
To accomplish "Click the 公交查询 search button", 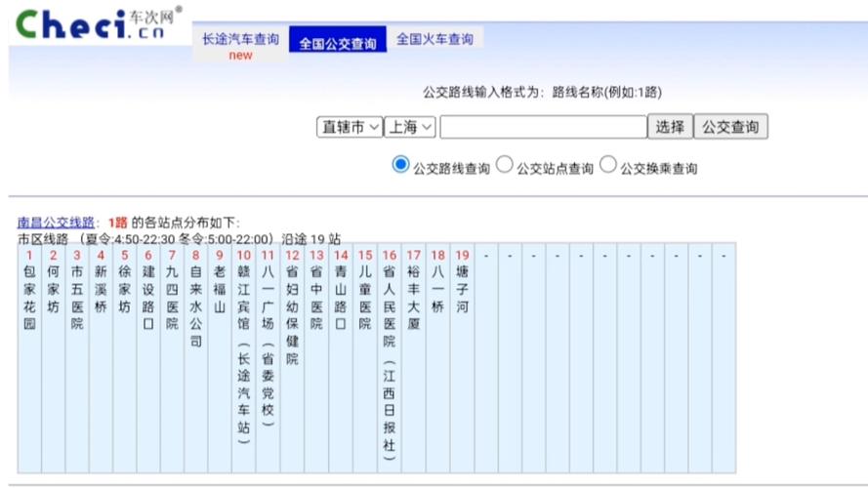I will click(730, 127).
